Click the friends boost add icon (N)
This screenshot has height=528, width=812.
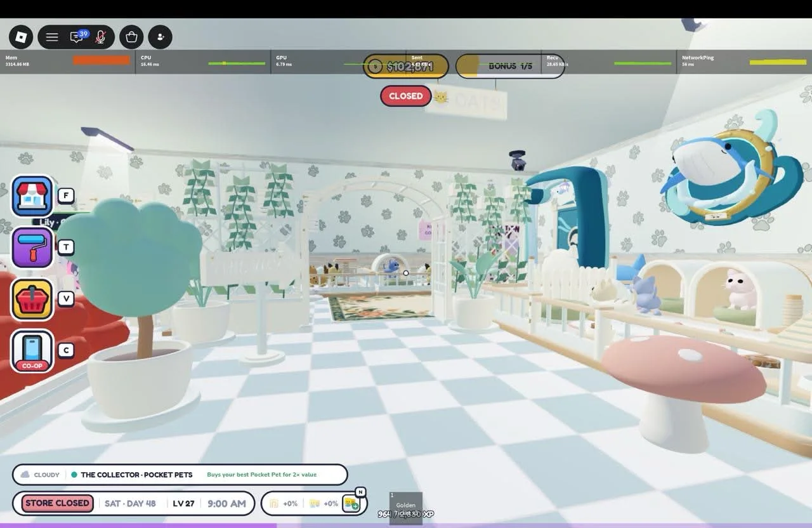(x=351, y=503)
